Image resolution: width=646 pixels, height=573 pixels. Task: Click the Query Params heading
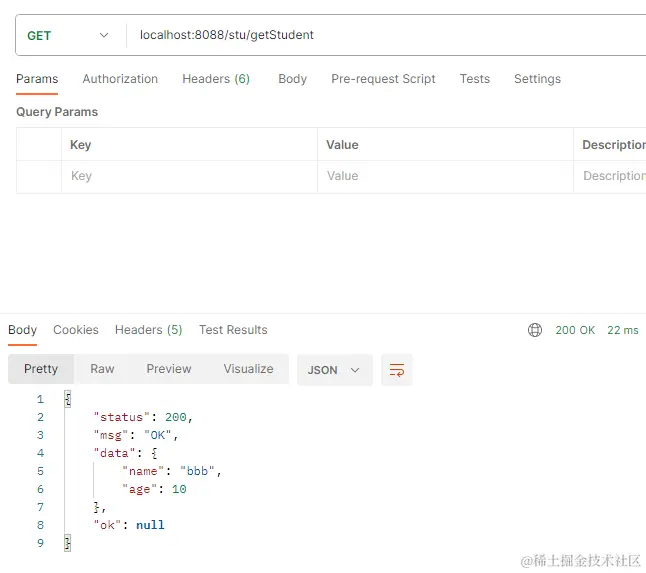pos(57,112)
